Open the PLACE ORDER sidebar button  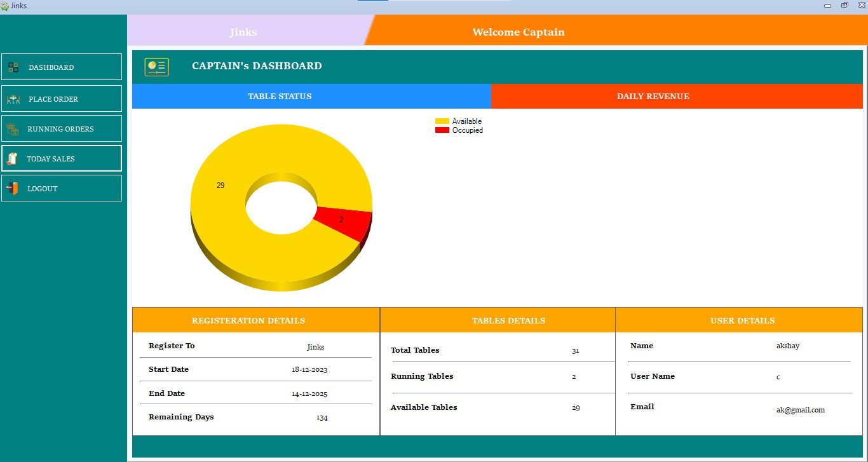pyautogui.click(x=62, y=99)
